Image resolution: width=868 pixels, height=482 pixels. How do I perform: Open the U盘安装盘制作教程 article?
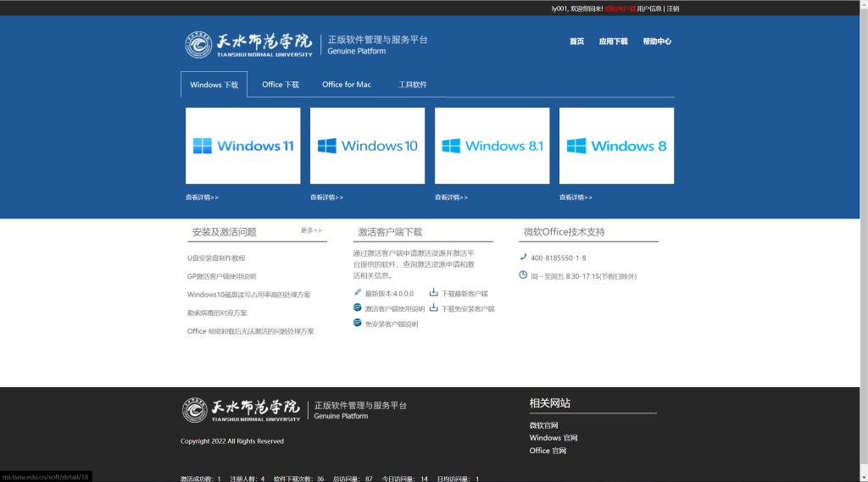point(216,258)
